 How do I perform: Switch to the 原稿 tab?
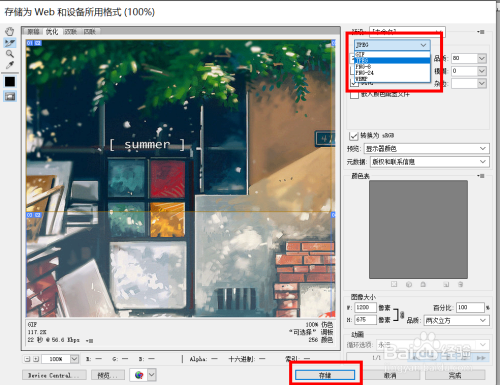point(33,32)
